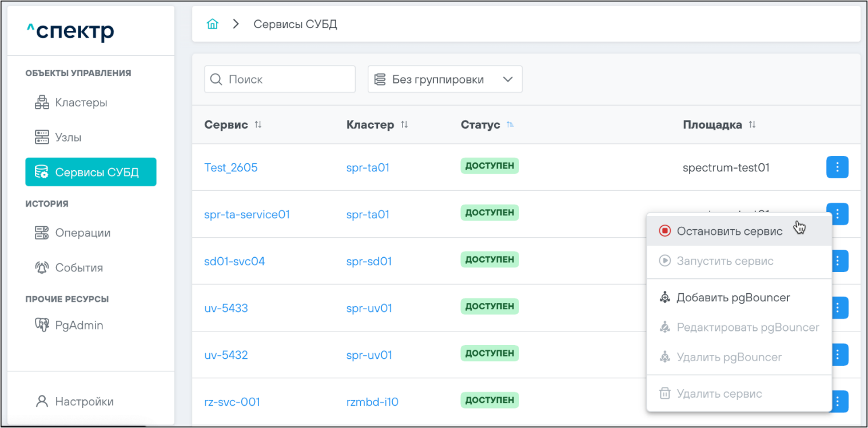Open three-dot menu for Test_2605 row
The image size is (868, 428).
837,167
